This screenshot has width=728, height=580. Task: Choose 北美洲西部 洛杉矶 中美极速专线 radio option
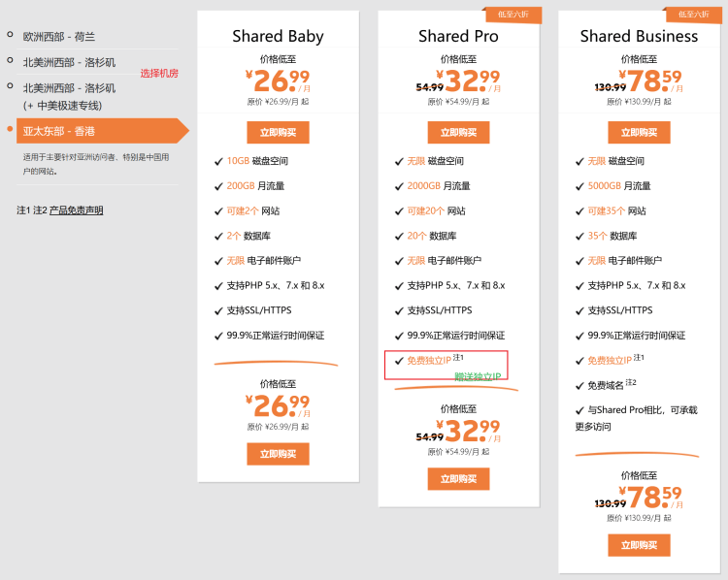point(10,85)
